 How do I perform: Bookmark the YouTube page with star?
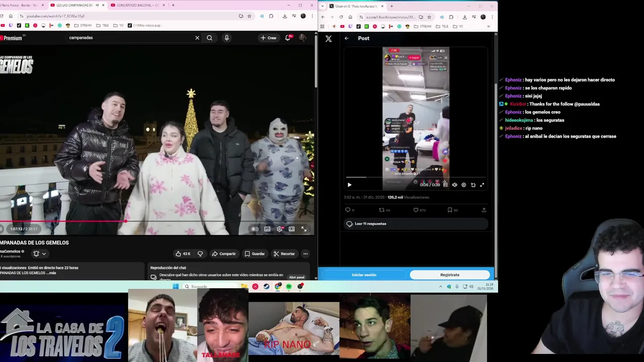point(249,16)
